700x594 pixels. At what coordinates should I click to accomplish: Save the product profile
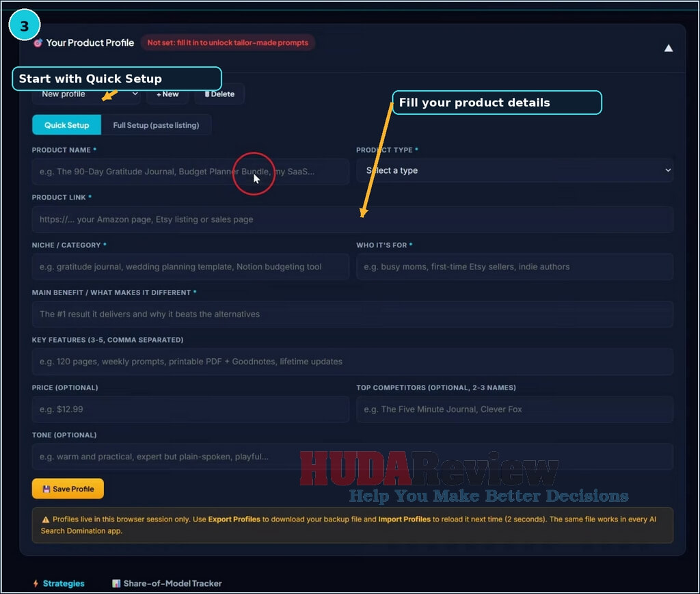point(68,489)
